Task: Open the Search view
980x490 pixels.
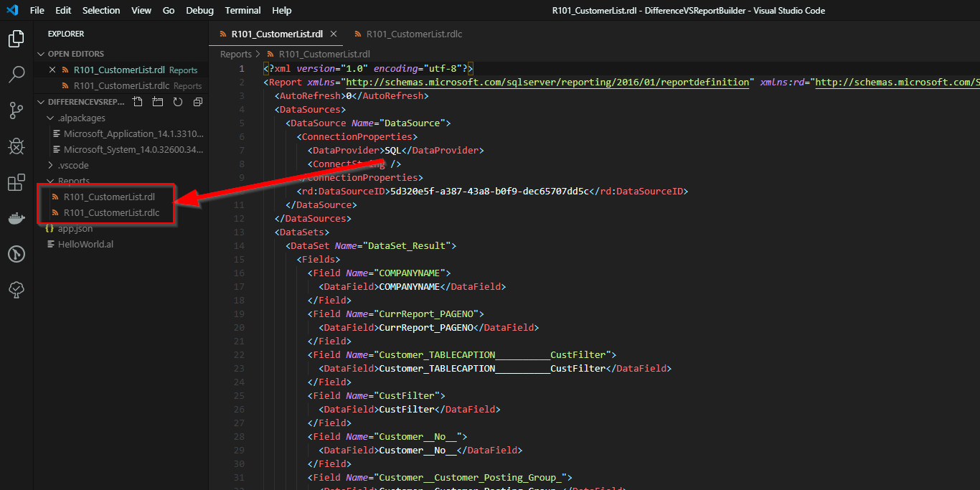Action: coord(16,74)
